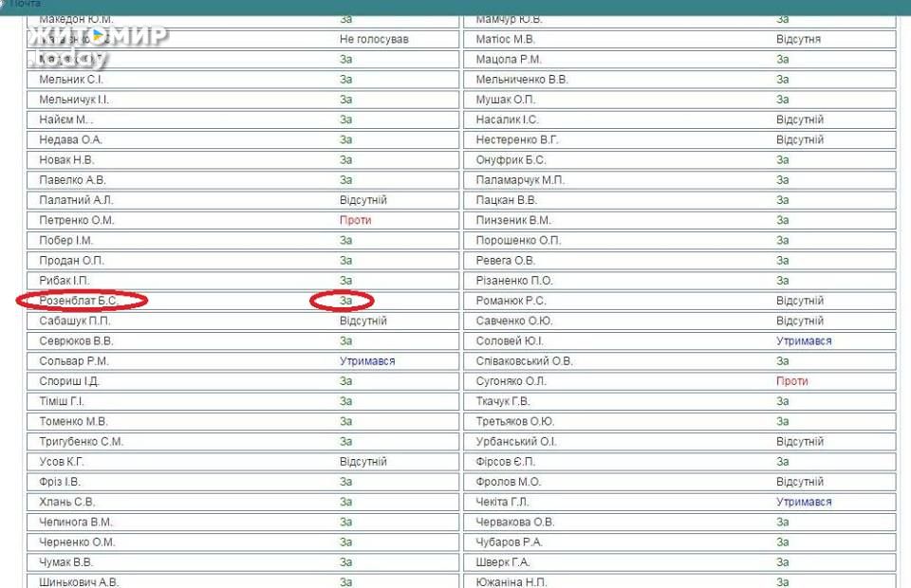Select the Пинзеник В.М. name cell

513,220
